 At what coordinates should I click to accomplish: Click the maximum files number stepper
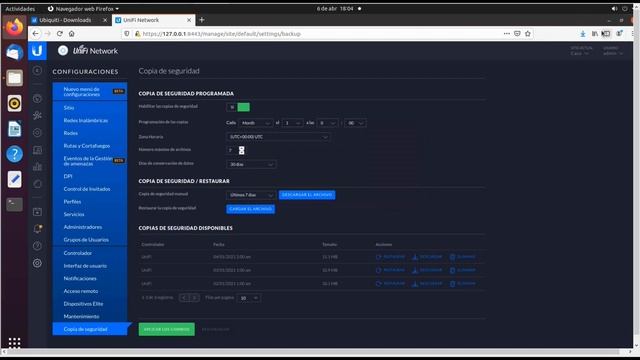tap(242, 150)
